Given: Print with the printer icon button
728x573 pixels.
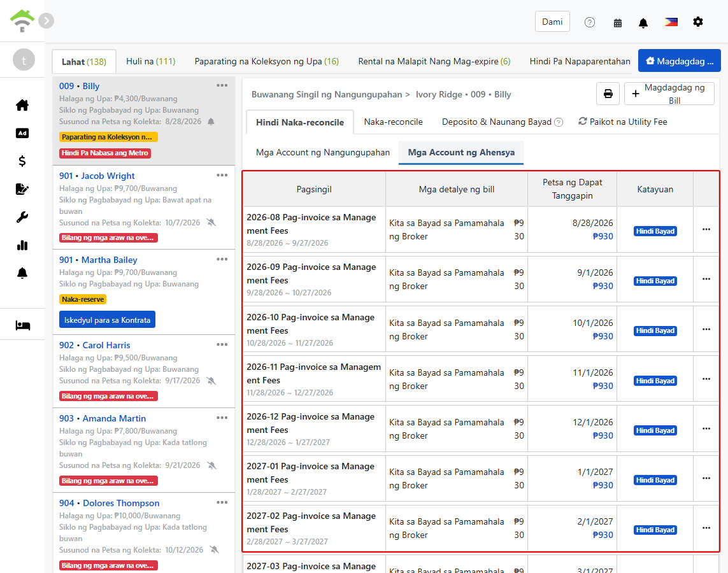Looking at the screenshot, I should 608,94.
